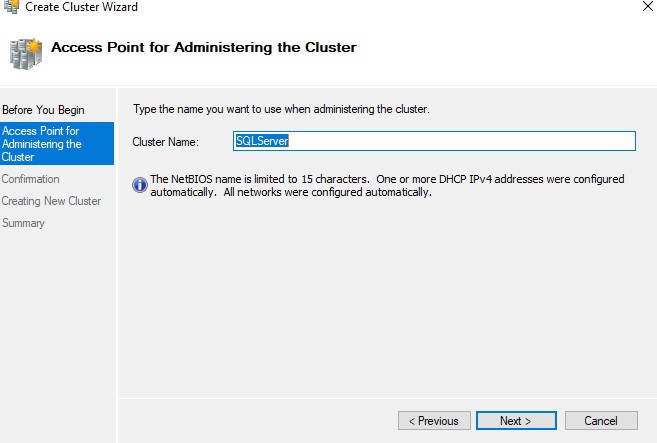Go back with the Previous button
Viewport: 657px width, 443px height.
(x=434, y=420)
